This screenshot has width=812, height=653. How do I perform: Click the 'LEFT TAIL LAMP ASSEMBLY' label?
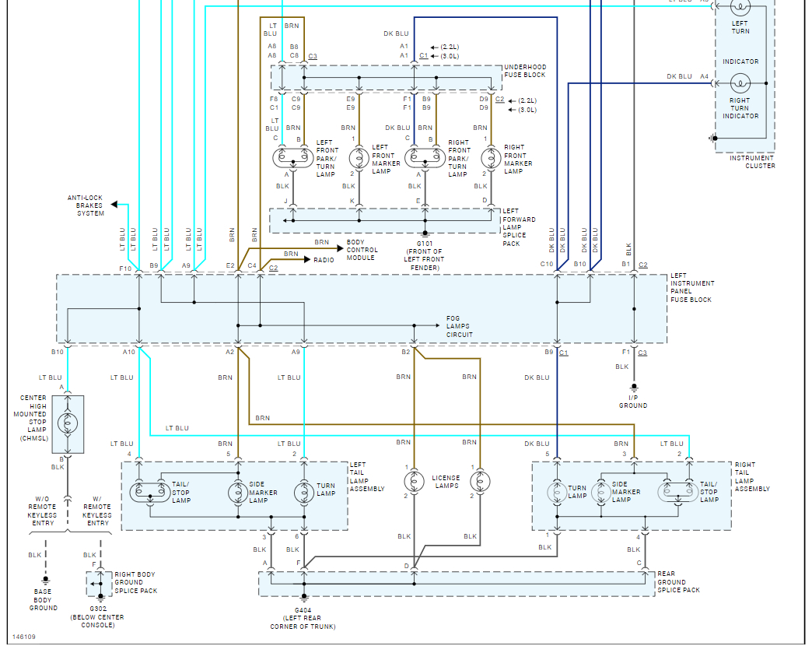click(366, 477)
